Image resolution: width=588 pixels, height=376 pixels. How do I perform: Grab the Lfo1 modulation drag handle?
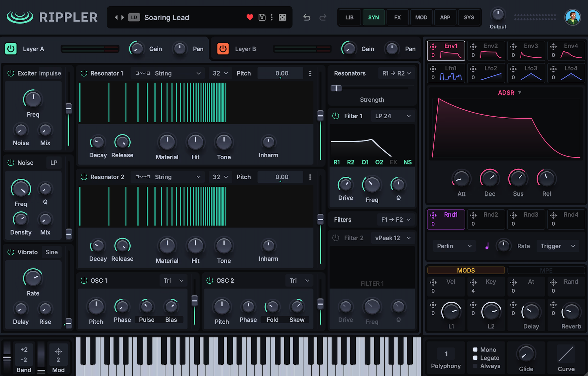433,69
